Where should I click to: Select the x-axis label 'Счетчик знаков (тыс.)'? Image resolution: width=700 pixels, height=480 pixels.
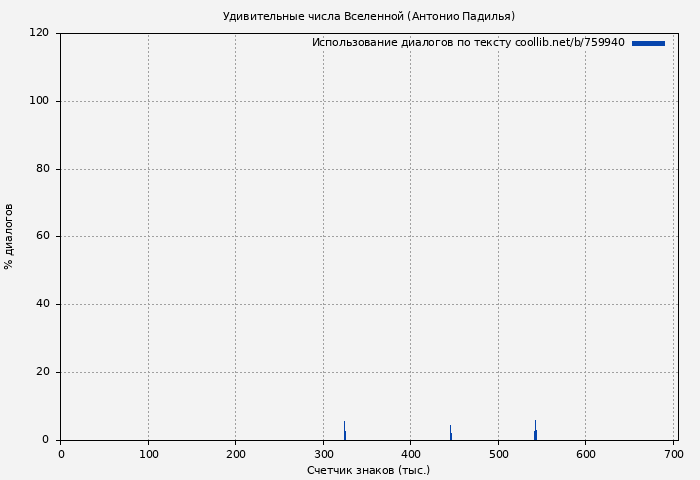(368, 470)
